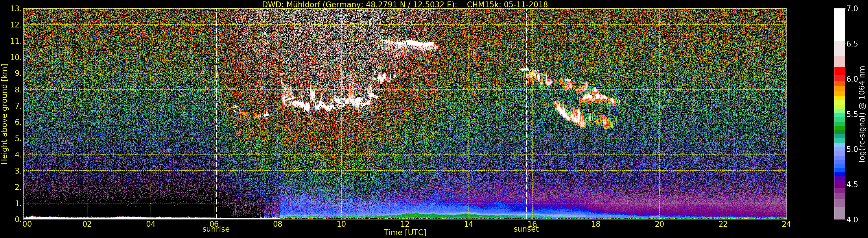
Task: Click the dashed sunrise marker line
Action: [x=216, y=113]
